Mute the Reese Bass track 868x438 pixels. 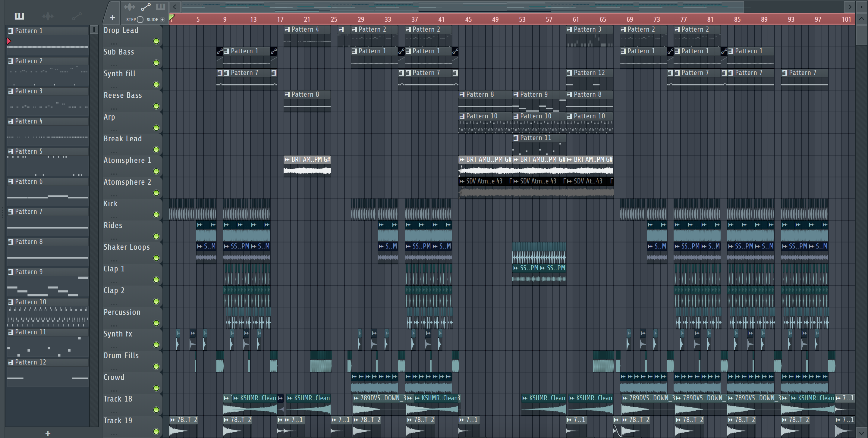(156, 106)
